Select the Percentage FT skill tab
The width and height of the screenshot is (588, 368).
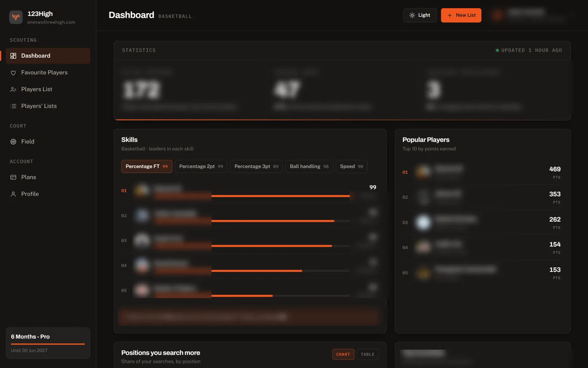pyautogui.click(x=147, y=166)
